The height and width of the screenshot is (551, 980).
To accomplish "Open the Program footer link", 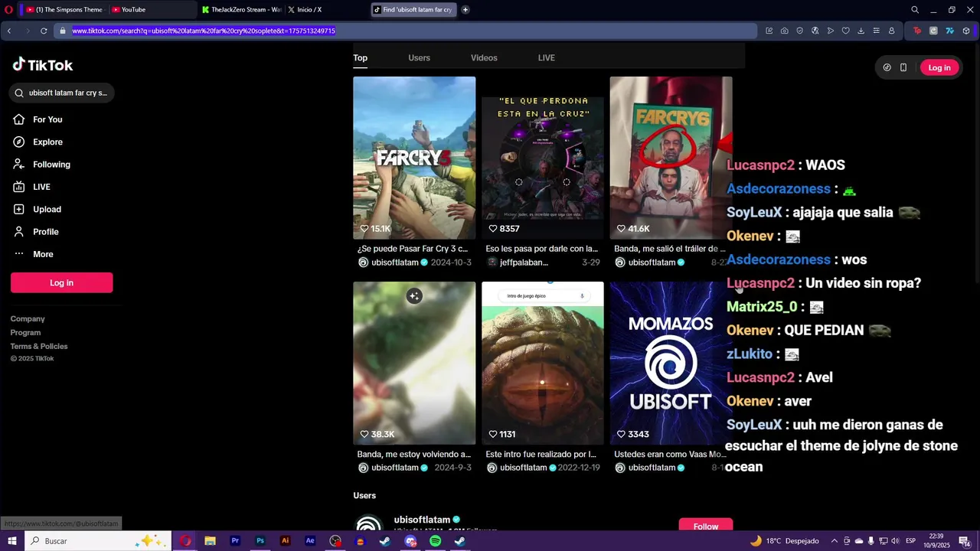I will pos(25,333).
